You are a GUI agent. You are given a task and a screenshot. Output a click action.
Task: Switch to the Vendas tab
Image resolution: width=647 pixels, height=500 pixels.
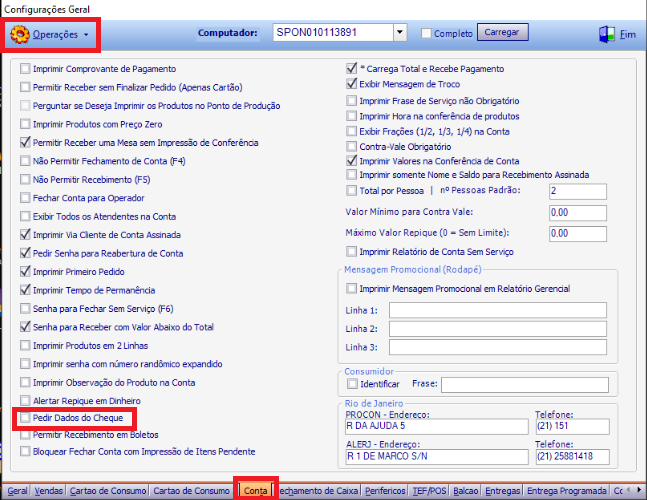49,491
